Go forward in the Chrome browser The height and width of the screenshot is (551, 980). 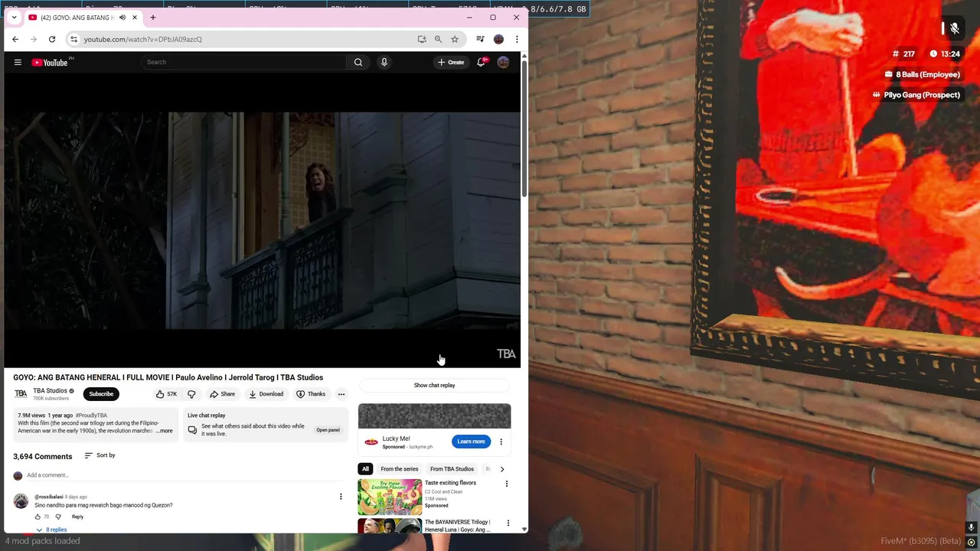(x=34, y=39)
